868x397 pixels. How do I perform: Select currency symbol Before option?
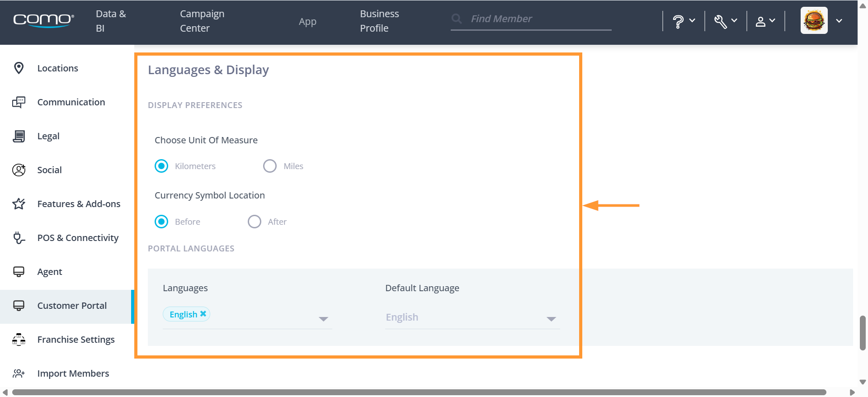[x=161, y=222]
